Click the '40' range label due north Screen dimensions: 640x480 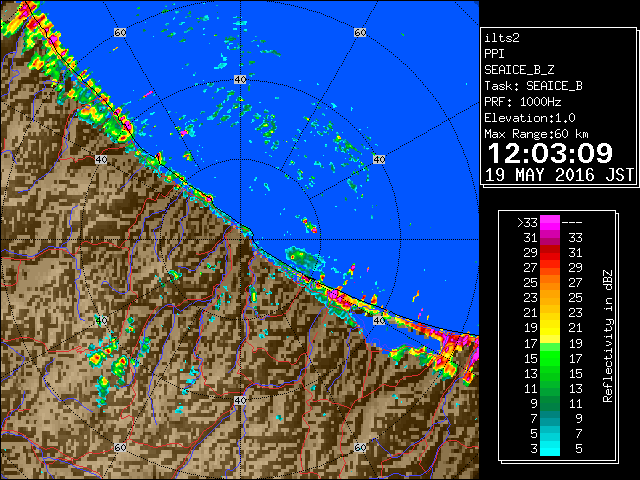[x=240, y=80]
